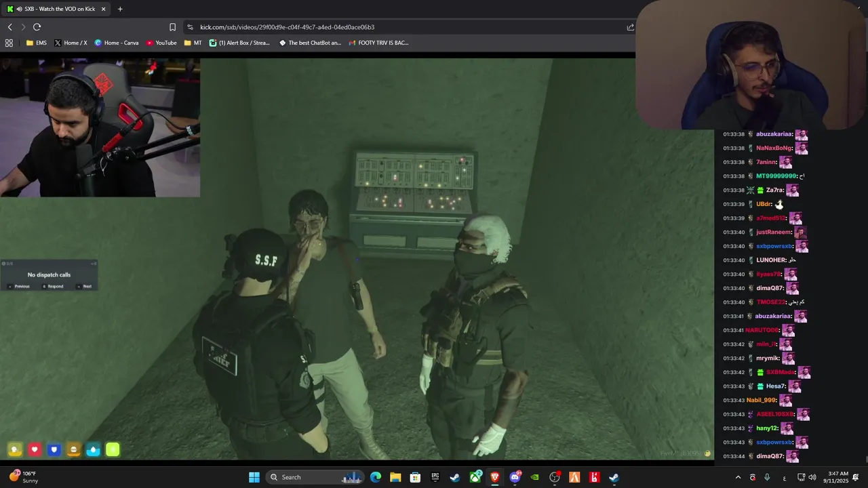Open the FOOTY TRIV IS BACK bookmark
Image resolution: width=868 pixels, height=488 pixels.
point(378,43)
